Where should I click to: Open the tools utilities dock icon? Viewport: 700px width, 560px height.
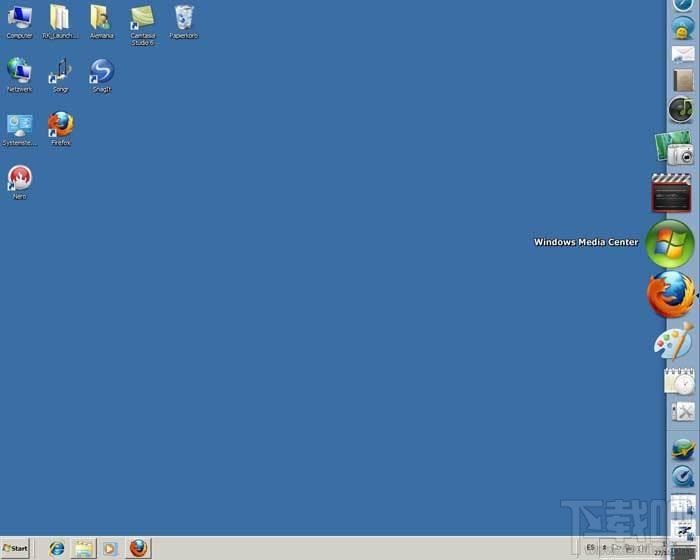point(683,411)
